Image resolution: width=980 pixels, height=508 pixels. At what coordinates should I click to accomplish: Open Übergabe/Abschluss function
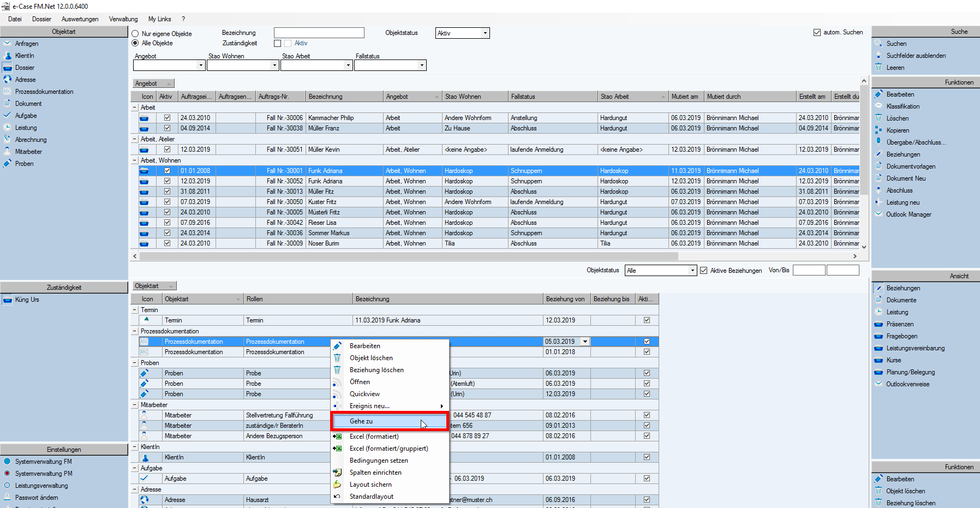916,142
